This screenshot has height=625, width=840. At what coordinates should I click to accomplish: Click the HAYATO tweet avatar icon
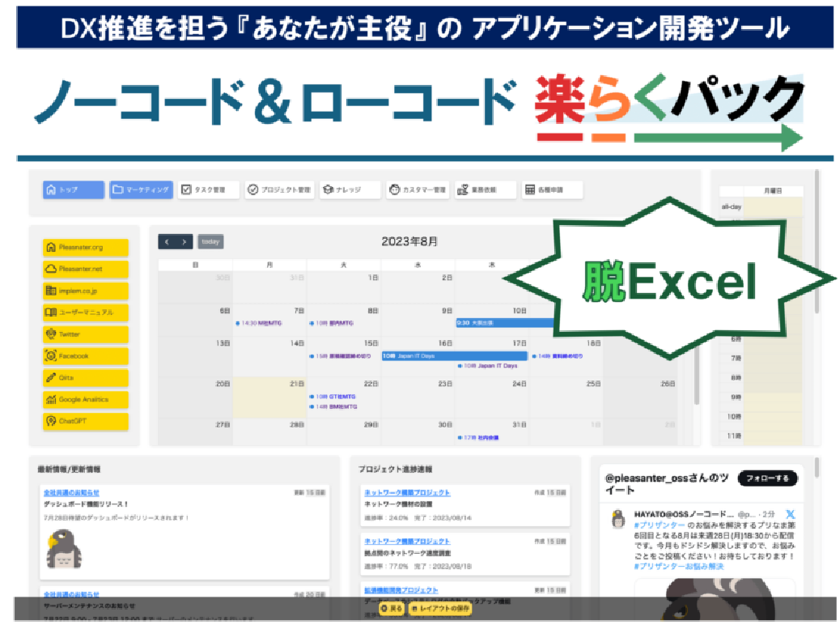pyautogui.click(x=618, y=519)
